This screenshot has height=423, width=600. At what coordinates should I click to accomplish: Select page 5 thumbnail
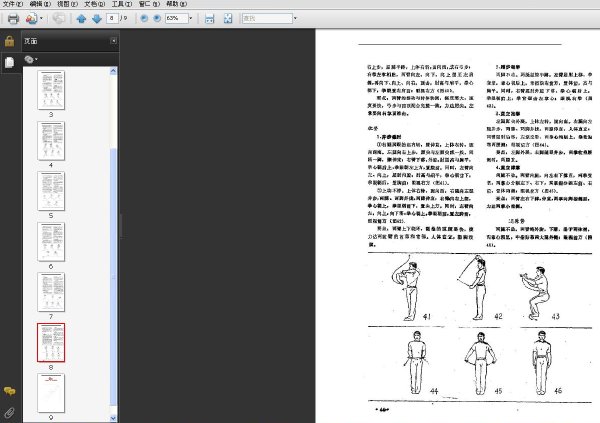[51, 191]
